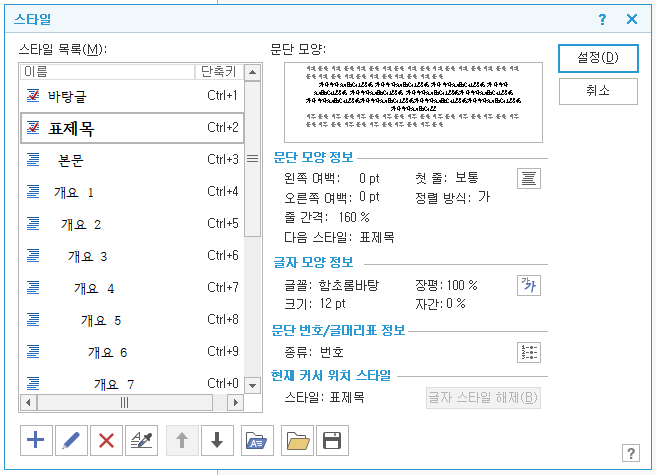Click the 종류: 번호 text
Viewport: 656px width, 475px height.
314,352
